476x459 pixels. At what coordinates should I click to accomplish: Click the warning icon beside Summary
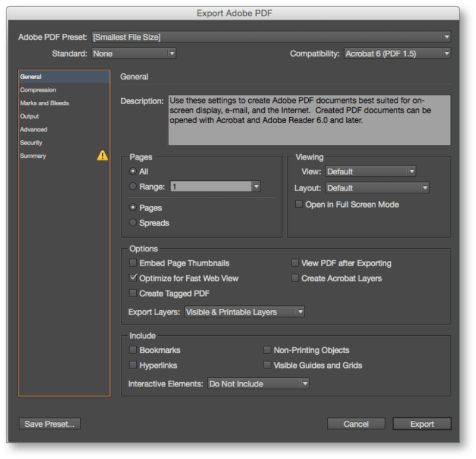click(x=102, y=155)
